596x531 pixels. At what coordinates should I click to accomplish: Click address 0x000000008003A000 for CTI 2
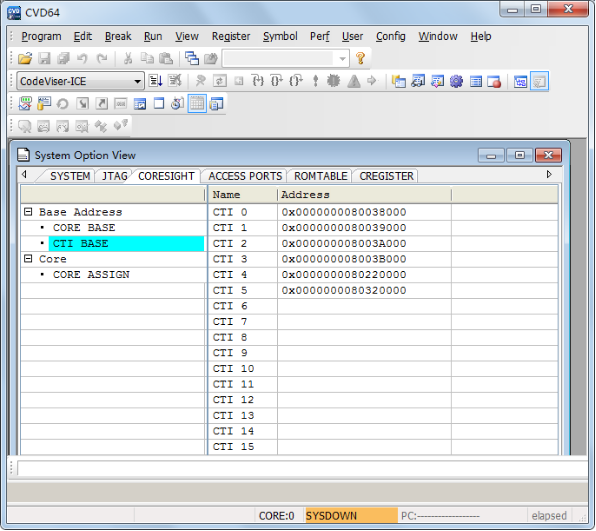(344, 243)
